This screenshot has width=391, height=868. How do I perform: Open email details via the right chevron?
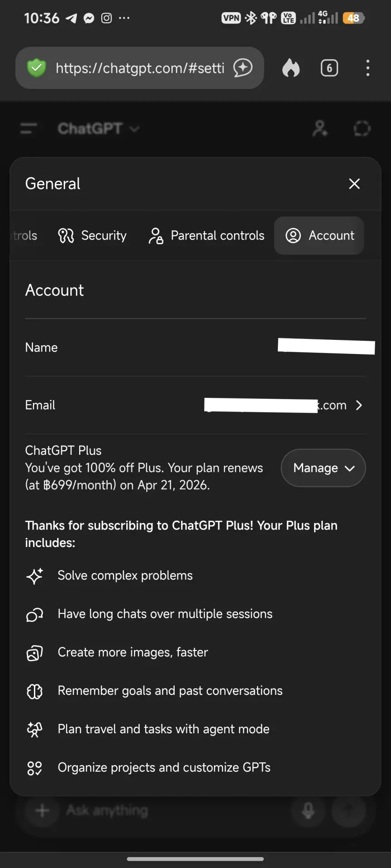coord(359,405)
